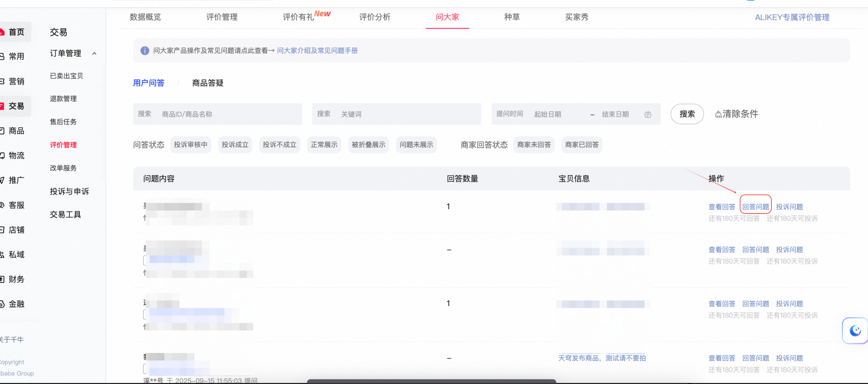Open the 财务 sidebar section
This screenshot has width=868, height=384.
13,279
